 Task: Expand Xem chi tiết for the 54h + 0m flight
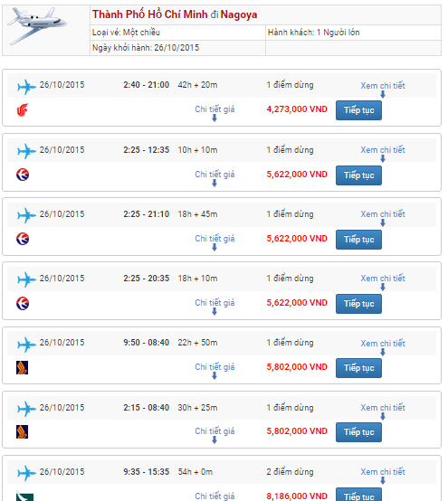(383, 472)
